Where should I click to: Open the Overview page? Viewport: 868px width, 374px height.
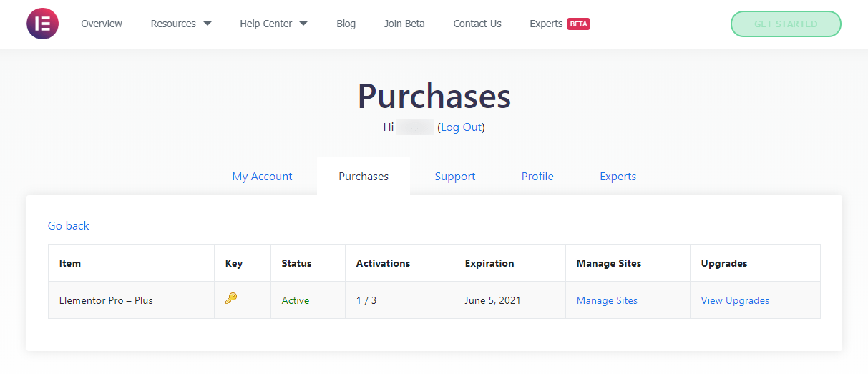click(102, 24)
